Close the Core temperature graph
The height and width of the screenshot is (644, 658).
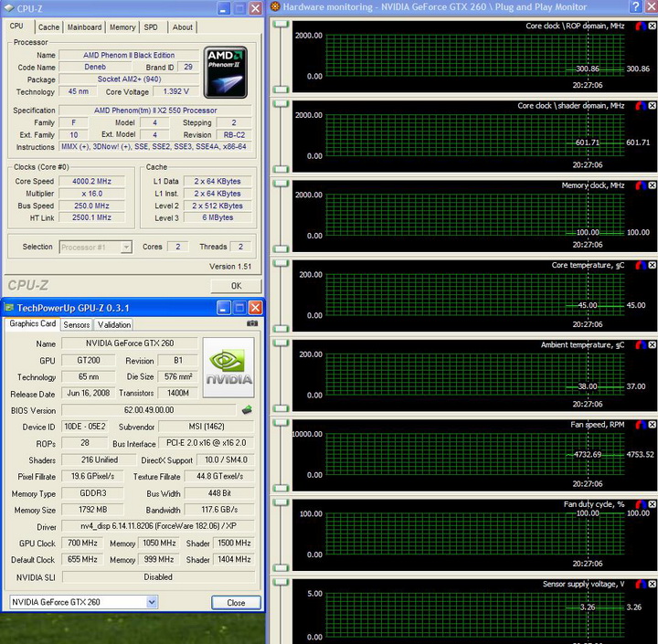(653, 265)
